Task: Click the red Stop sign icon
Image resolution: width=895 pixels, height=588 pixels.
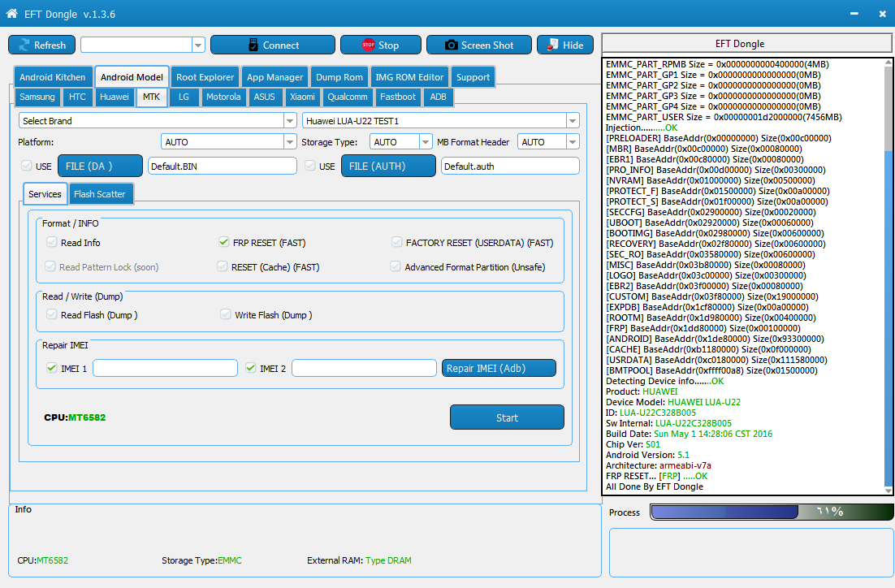Action: tap(369, 45)
